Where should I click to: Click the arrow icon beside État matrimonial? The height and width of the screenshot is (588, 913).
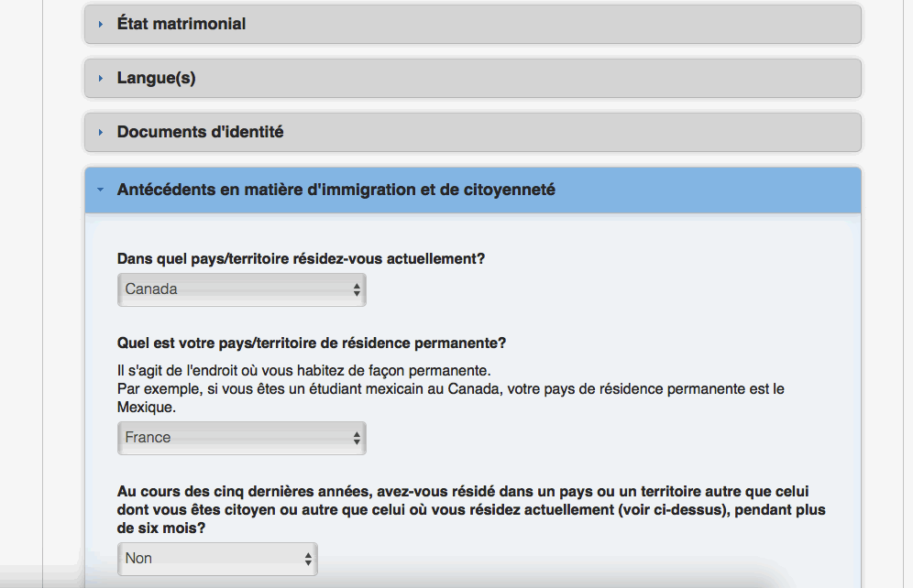click(x=101, y=25)
